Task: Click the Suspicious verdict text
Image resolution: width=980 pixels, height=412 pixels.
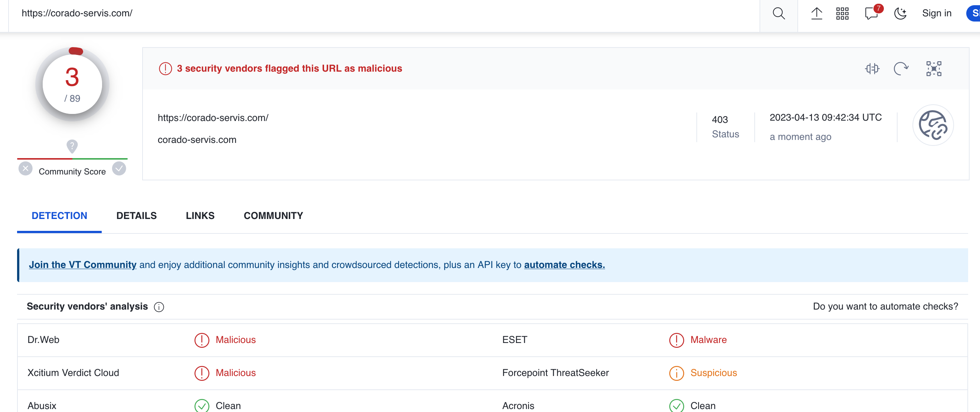Action: 714,373
